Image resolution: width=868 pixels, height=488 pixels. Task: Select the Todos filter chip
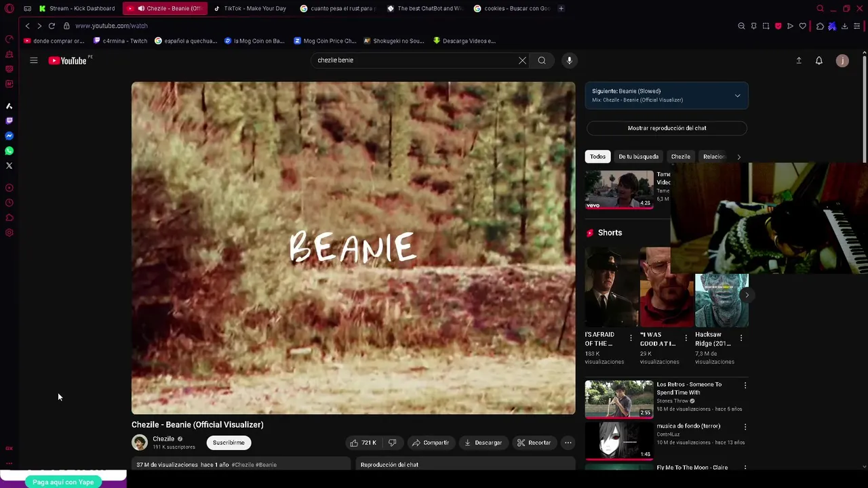tap(597, 157)
